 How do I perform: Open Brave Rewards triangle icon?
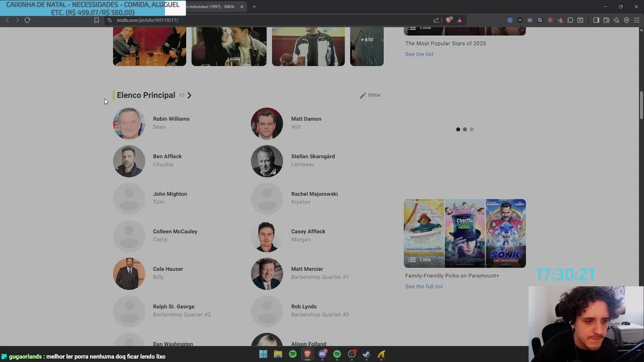(459, 20)
